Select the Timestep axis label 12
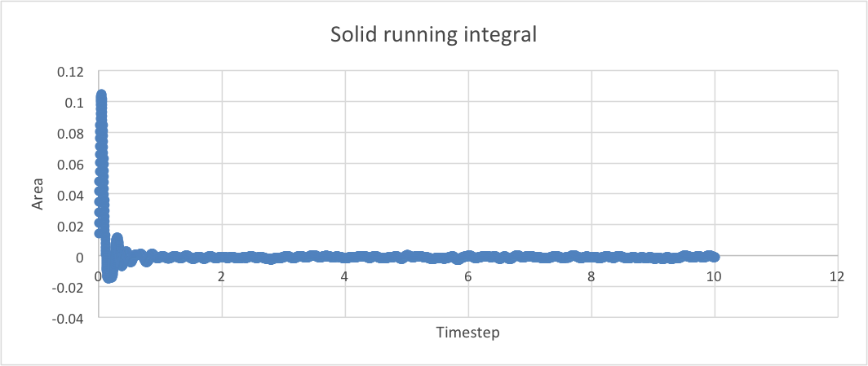The height and width of the screenshot is (366, 868). click(x=836, y=277)
